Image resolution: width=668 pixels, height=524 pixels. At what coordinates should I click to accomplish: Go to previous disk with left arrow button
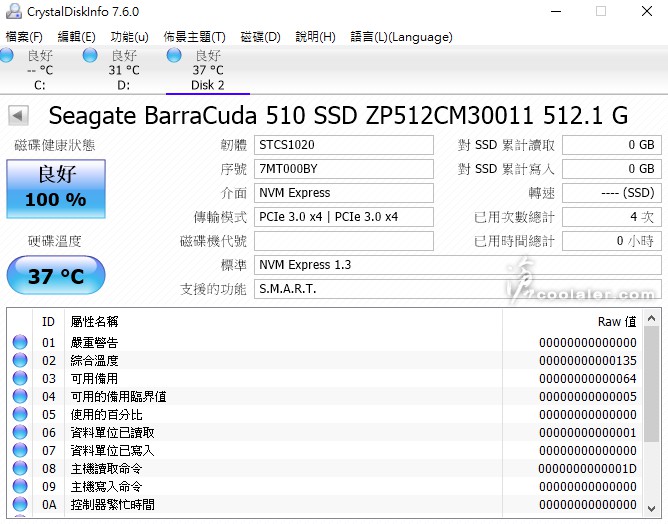click(x=18, y=115)
